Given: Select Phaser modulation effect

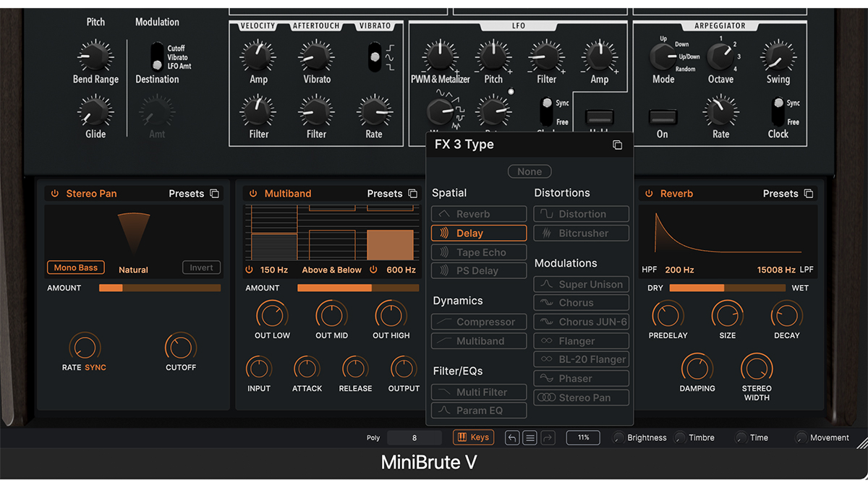Looking at the screenshot, I should [x=582, y=378].
